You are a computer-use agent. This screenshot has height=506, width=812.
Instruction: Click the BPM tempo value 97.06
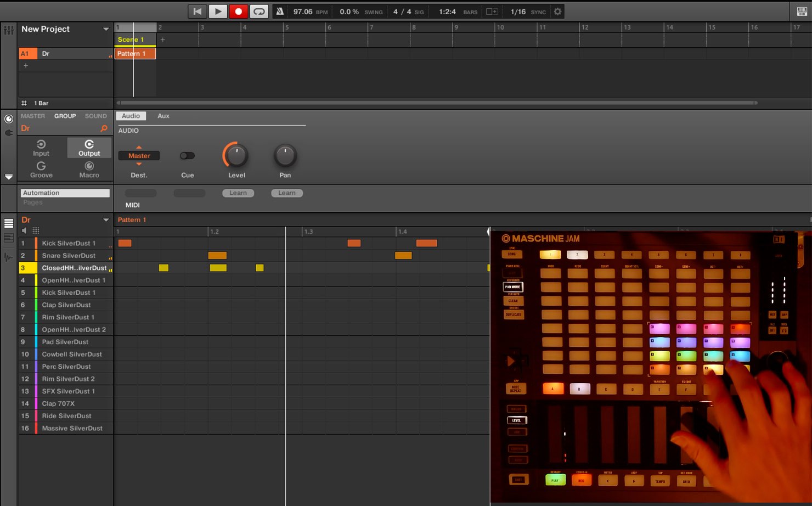tap(303, 12)
